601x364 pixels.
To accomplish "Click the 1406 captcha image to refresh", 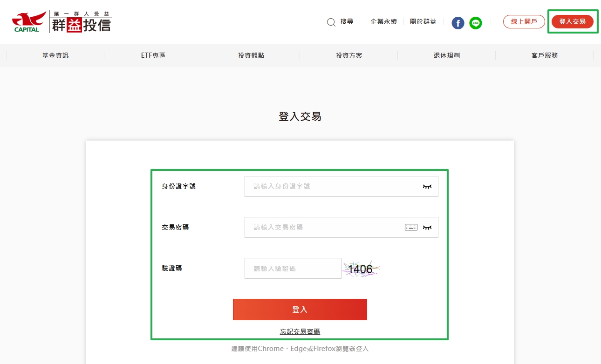I will [361, 269].
